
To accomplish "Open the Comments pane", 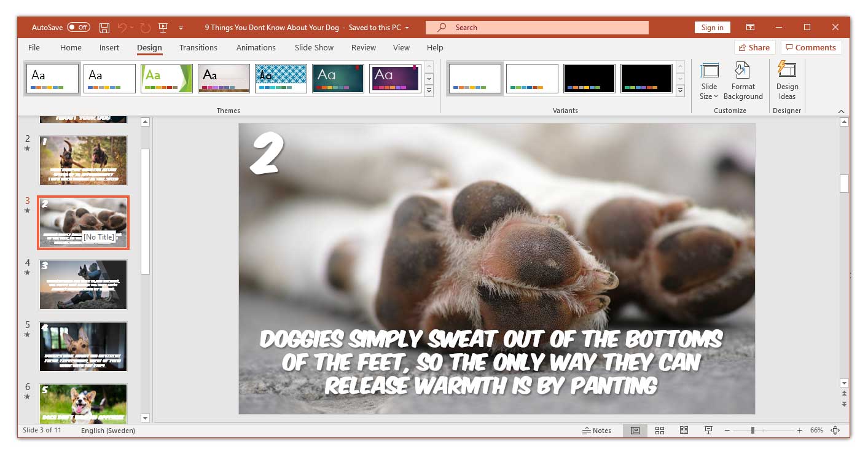I will click(x=811, y=47).
